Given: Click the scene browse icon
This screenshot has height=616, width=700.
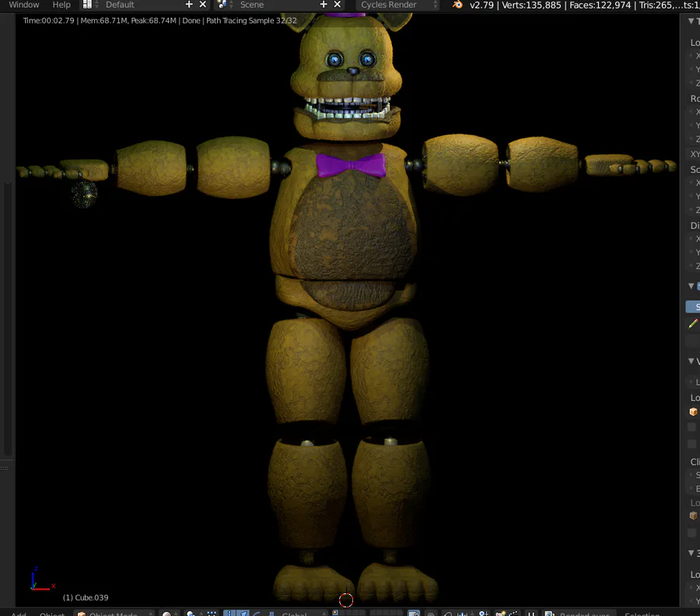Looking at the screenshot, I should pos(222,5).
